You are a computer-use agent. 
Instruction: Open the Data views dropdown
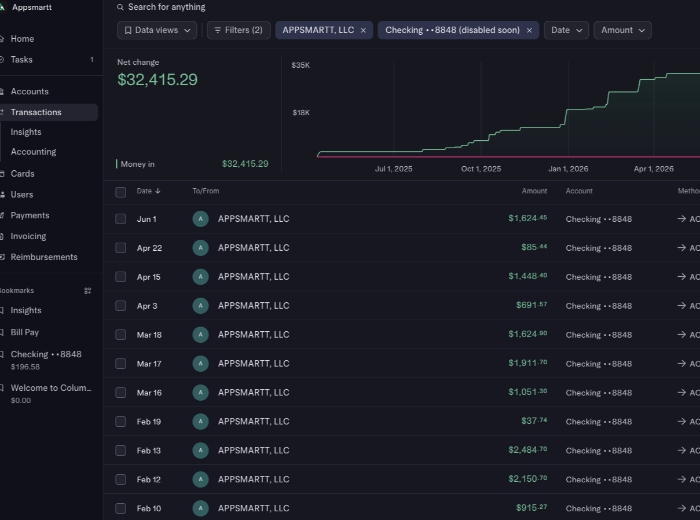[157, 30]
